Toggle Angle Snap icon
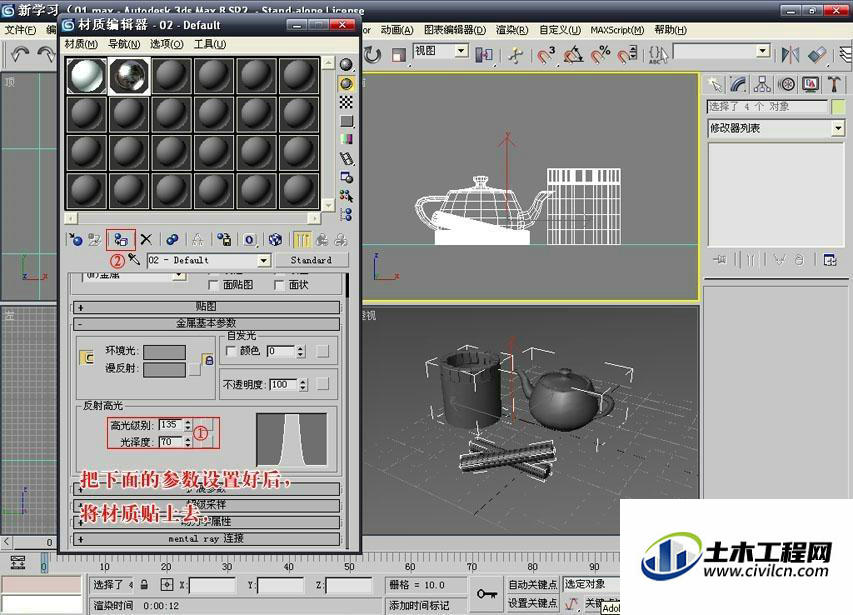Image resolution: width=853 pixels, height=615 pixels. point(573,54)
